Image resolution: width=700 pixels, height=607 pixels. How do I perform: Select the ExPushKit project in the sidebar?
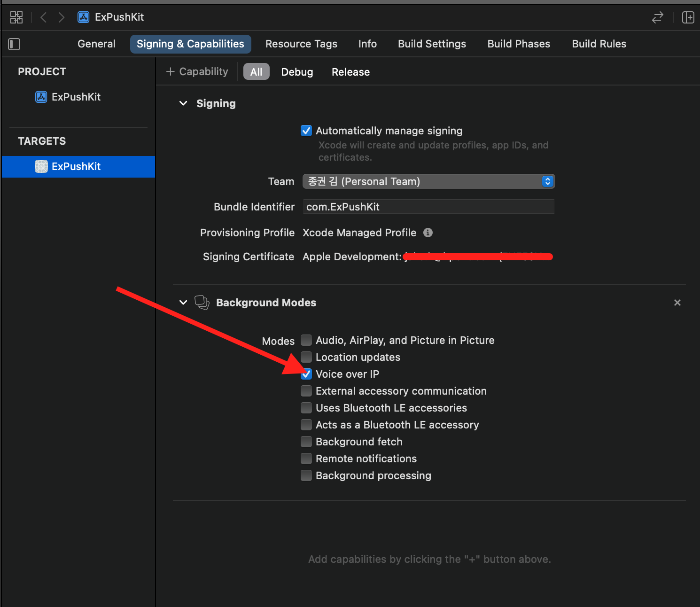69,97
